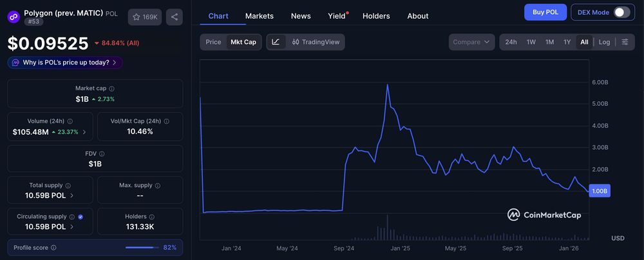Toggle DEX Mode switch

point(621,12)
